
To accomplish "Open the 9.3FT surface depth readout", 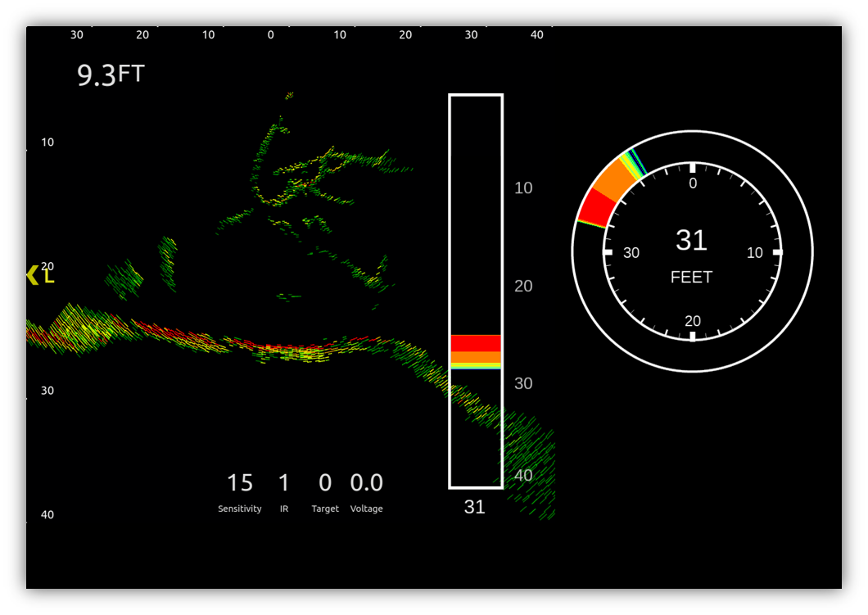I will tap(109, 74).
